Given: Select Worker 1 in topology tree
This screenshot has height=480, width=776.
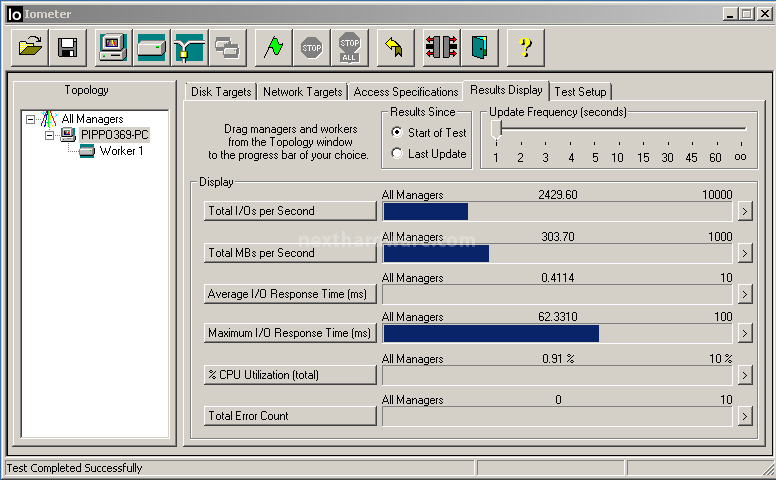Looking at the screenshot, I should [121, 151].
